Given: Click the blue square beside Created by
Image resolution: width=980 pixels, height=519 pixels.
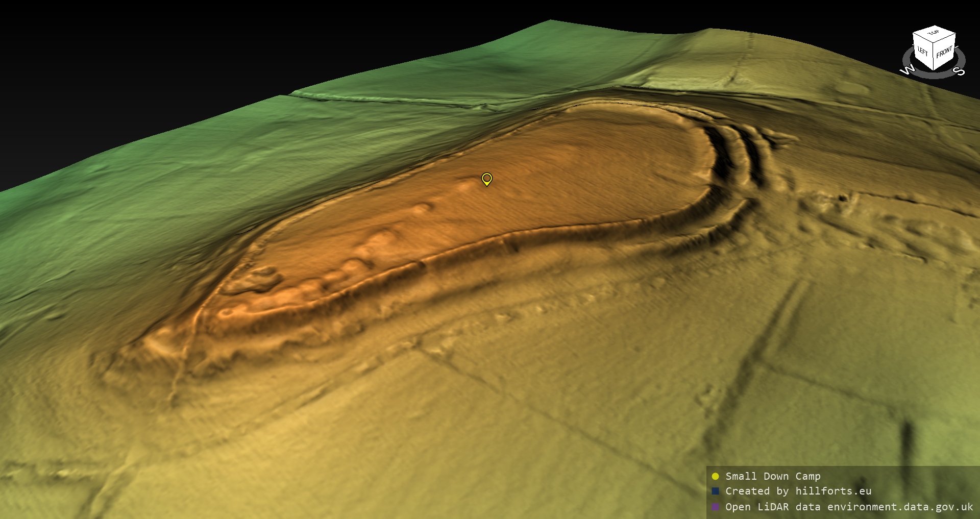Looking at the screenshot, I should point(715,491).
